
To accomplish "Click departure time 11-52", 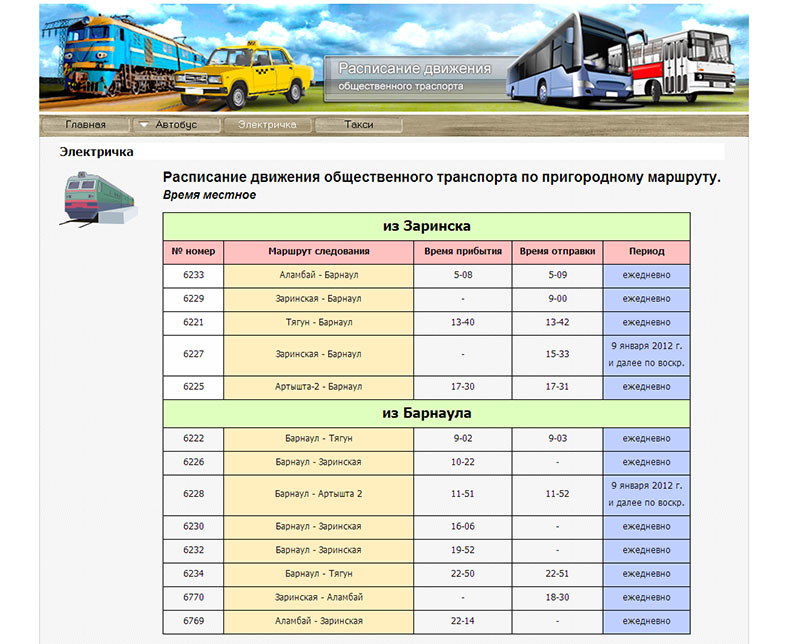I will pos(558,494).
